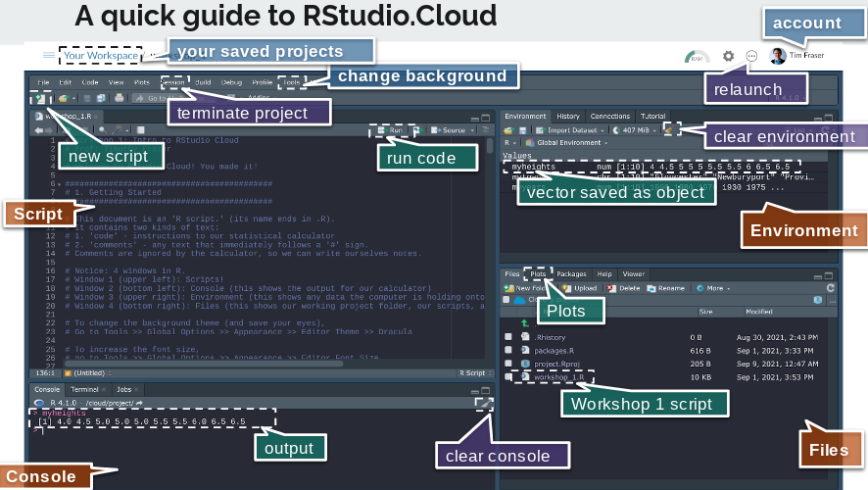Click the go back arrow in editor
This screenshot has width=868, height=490.
pyautogui.click(x=39, y=130)
